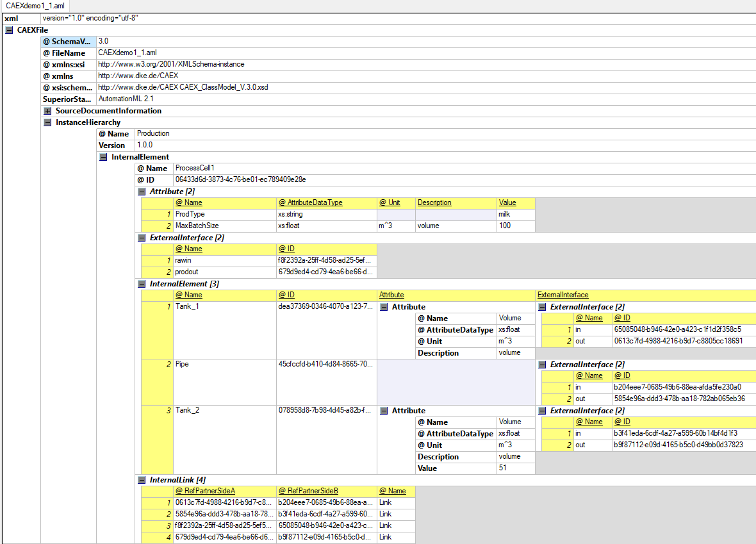This screenshot has height=544, width=756.
Task: Collapse the Pipe ExternalInterface [2] section
Action: [542, 365]
